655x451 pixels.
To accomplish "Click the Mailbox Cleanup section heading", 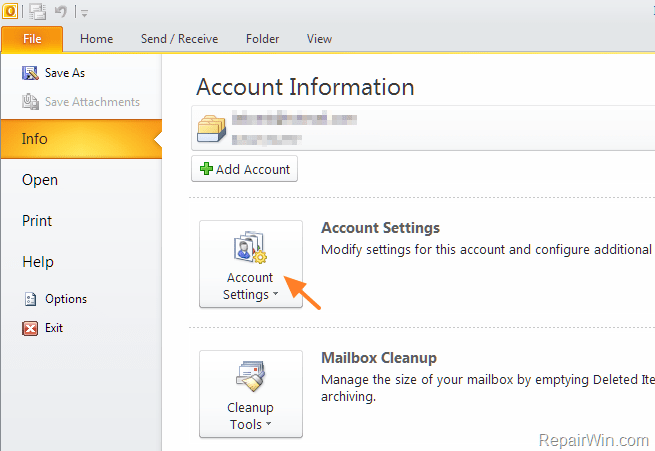I will coord(378,358).
